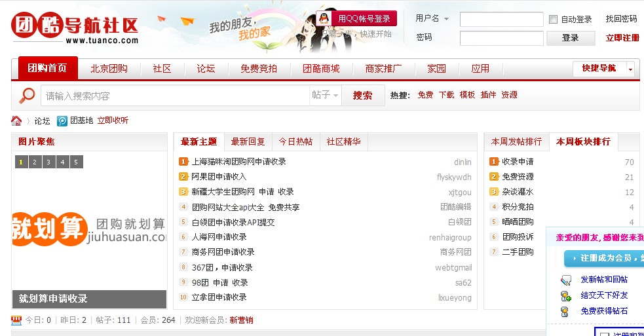Click the 快捷导航 button

point(599,69)
